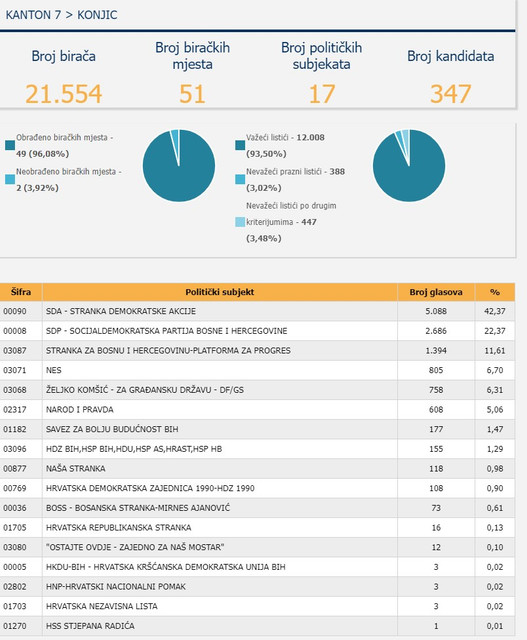Select the NES party row
The height and width of the screenshot is (640, 527).
[x=257, y=370]
